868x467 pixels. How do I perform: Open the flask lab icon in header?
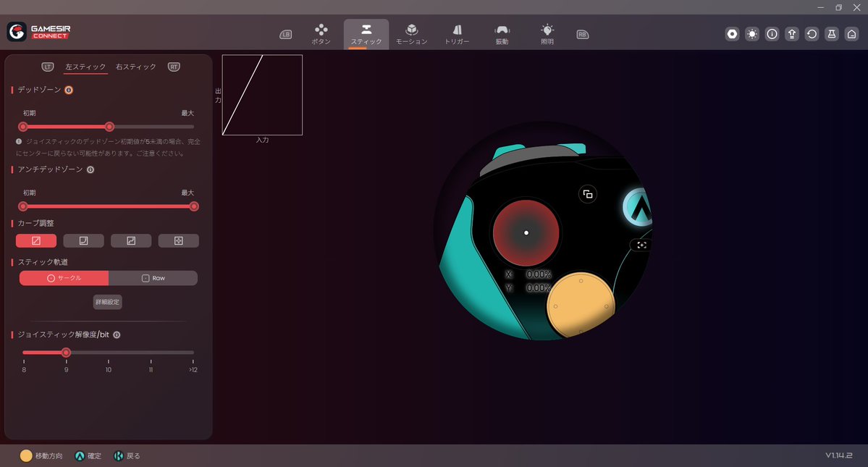(x=832, y=34)
